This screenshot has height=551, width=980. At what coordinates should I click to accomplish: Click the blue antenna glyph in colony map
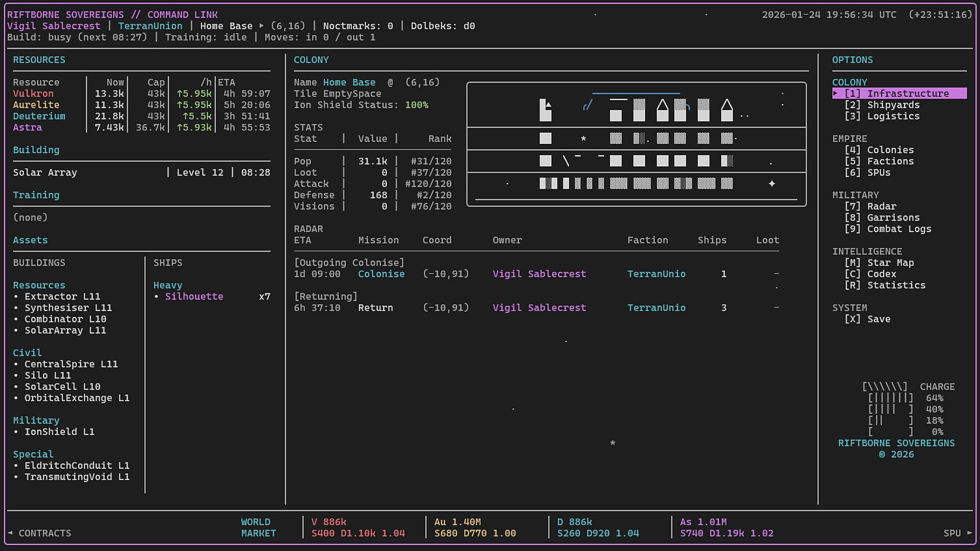[x=587, y=106]
